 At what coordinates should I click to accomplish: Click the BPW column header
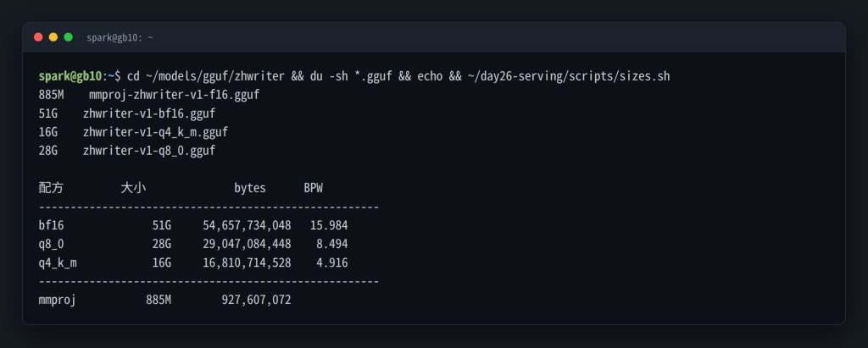pyautogui.click(x=314, y=188)
